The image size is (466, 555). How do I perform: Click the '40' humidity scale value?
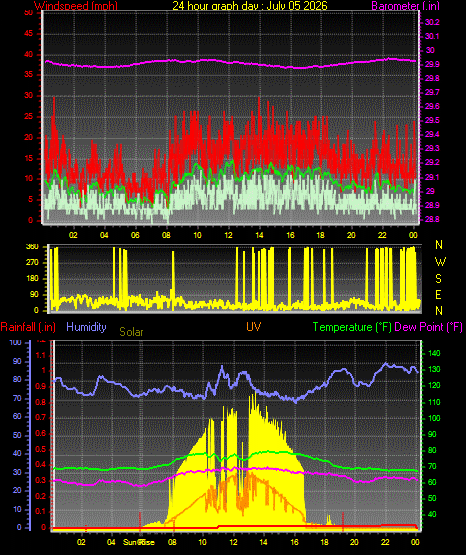17,453
